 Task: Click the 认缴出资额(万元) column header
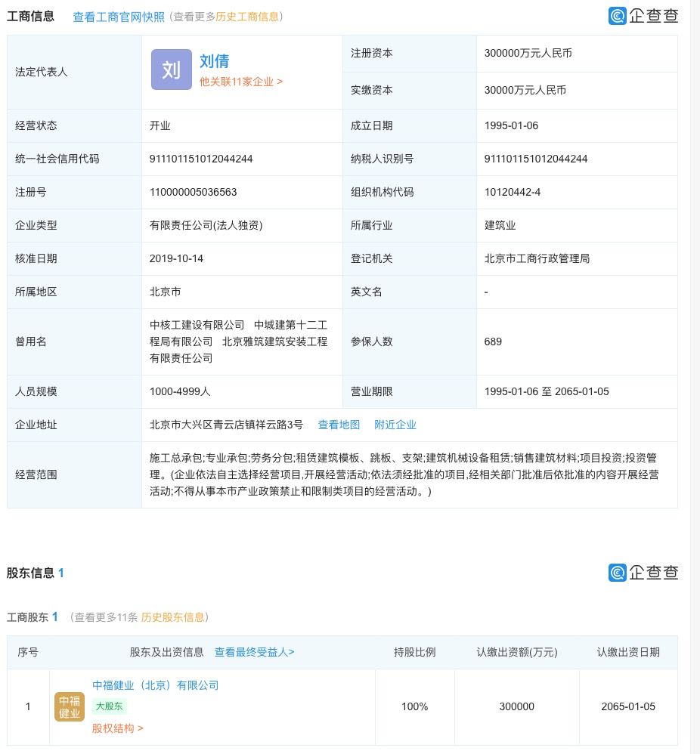tap(517, 652)
